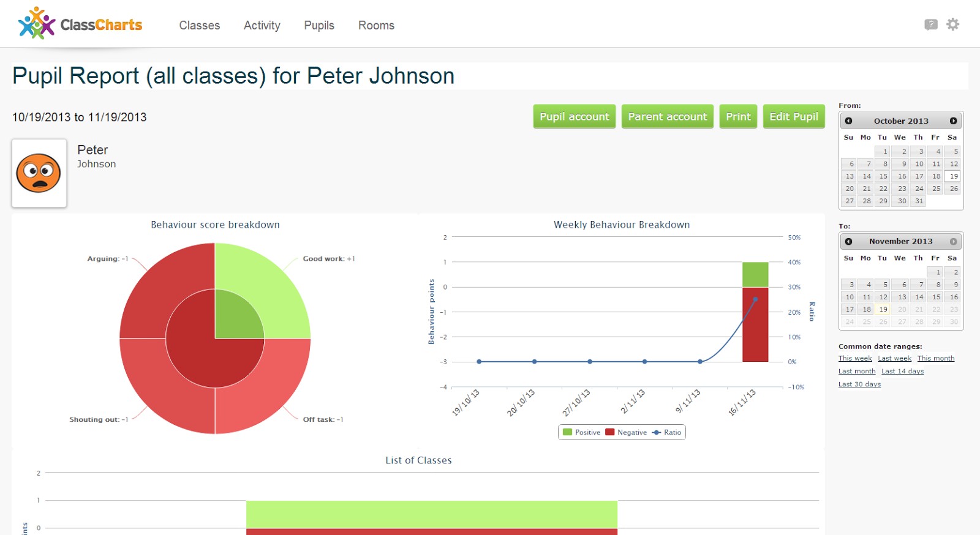Screen dimensions: 980x535
Task: Open the Rooms menu
Action: (x=376, y=25)
